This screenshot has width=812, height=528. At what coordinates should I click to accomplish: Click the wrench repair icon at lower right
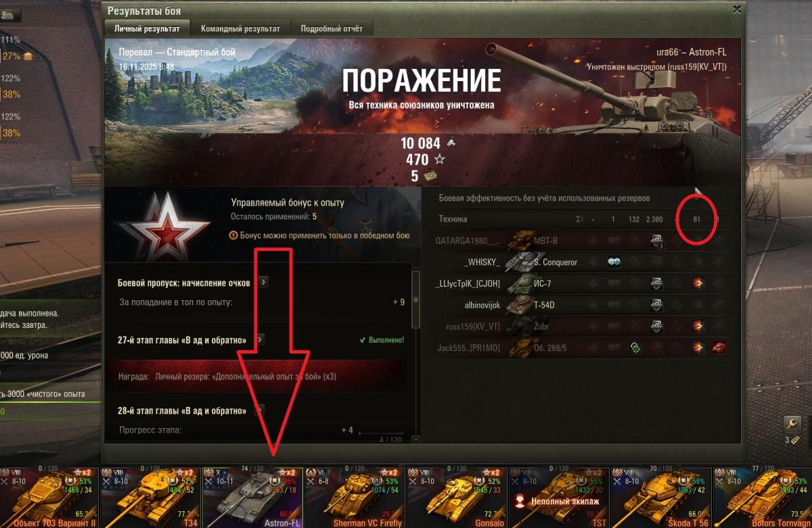(792, 424)
